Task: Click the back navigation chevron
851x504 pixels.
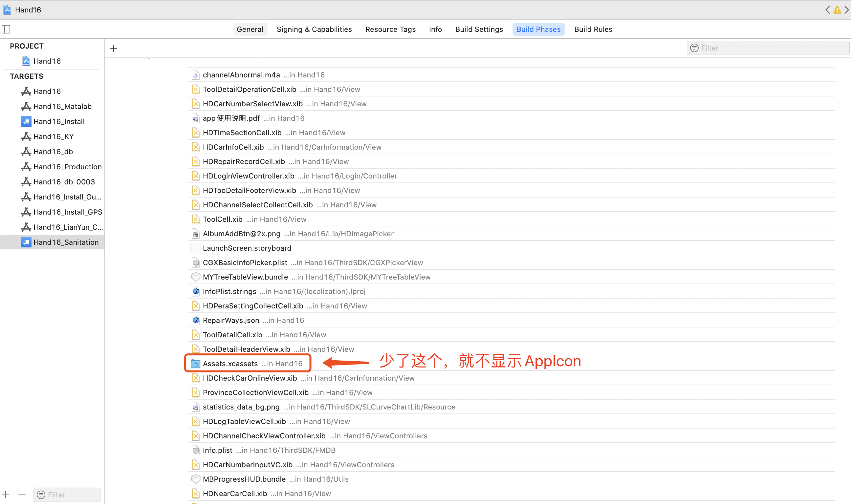Action: click(x=828, y=10)
